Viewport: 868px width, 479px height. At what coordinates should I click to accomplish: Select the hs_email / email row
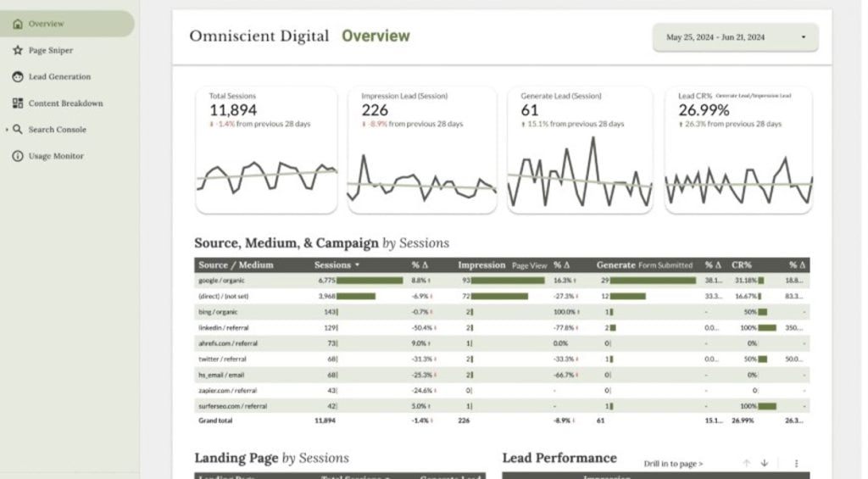pos(502,375)
